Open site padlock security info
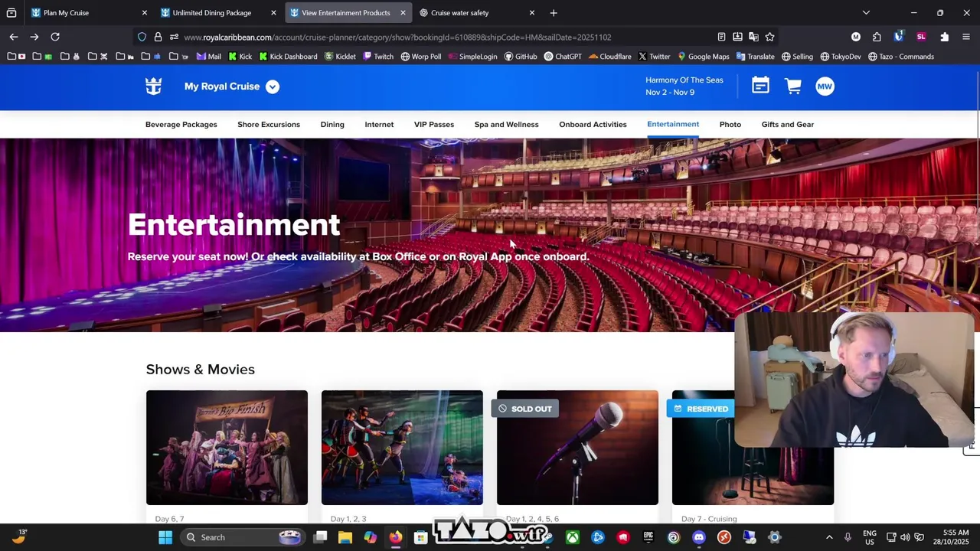 [158, 37]
